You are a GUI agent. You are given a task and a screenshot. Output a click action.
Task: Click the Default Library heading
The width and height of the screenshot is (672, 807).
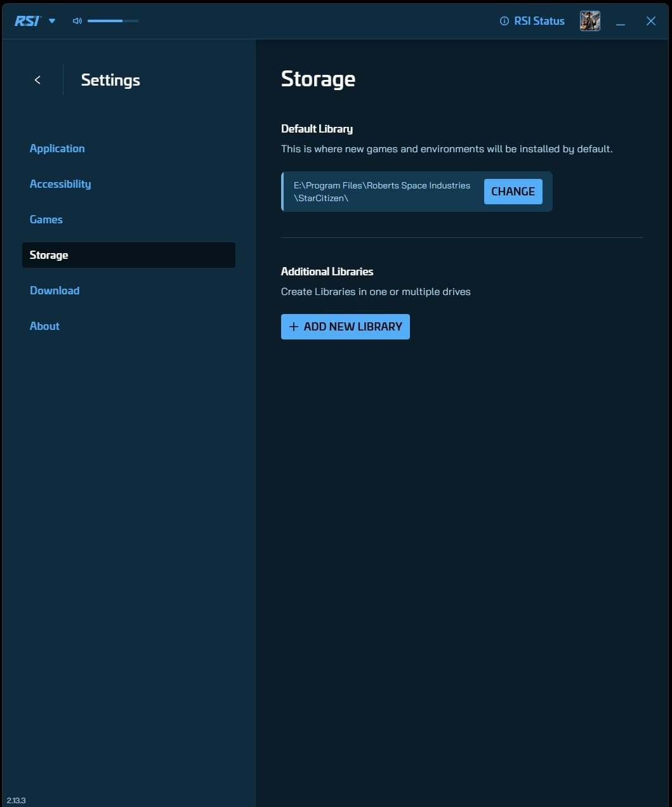(317, 129)
